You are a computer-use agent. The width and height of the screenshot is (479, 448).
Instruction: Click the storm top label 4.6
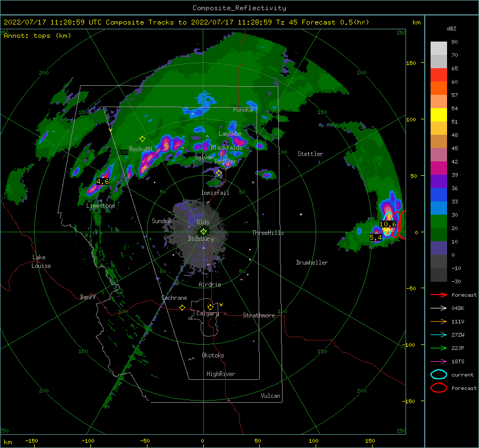click(x=103, y=182)
